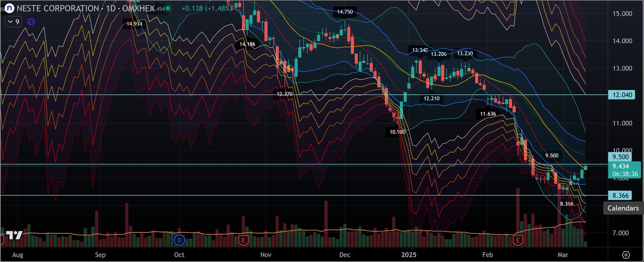
Task: Click the earnings E marker in February
Action: coord(518,240)
